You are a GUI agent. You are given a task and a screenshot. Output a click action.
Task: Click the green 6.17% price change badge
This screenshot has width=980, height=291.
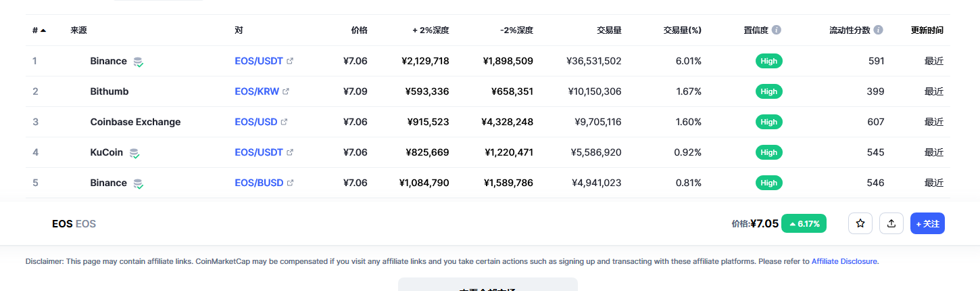804,223
